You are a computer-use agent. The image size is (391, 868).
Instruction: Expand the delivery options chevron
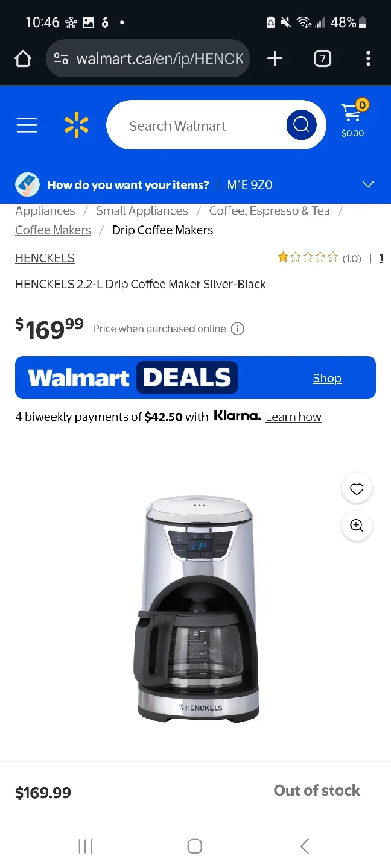[x=368, y=184]
